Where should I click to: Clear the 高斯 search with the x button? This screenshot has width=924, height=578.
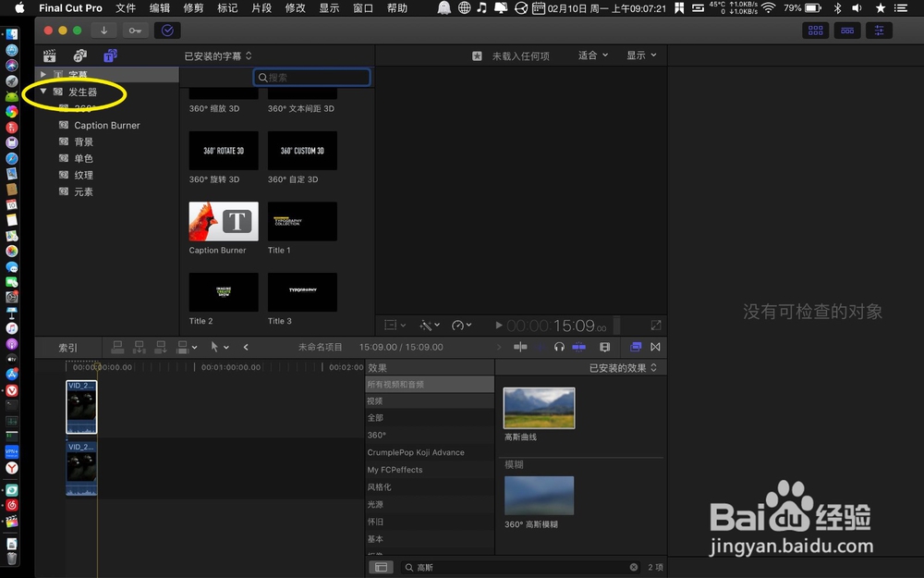coord(634,567)
